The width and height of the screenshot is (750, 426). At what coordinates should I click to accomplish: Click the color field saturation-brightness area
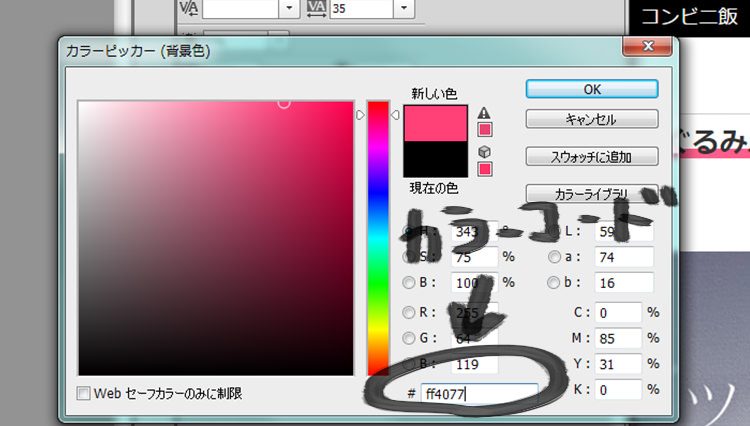(216, 238)
